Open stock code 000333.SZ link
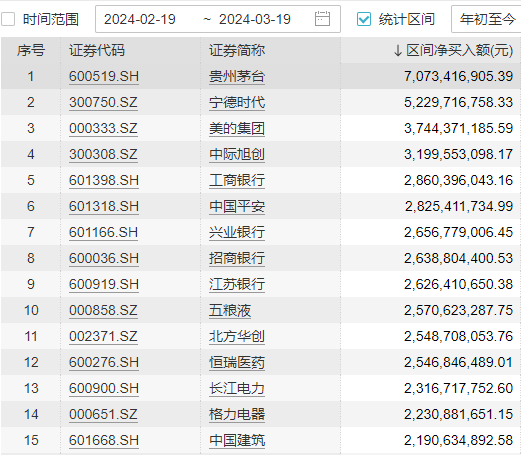This screenshot has height=455, width=521. point(103,128)
